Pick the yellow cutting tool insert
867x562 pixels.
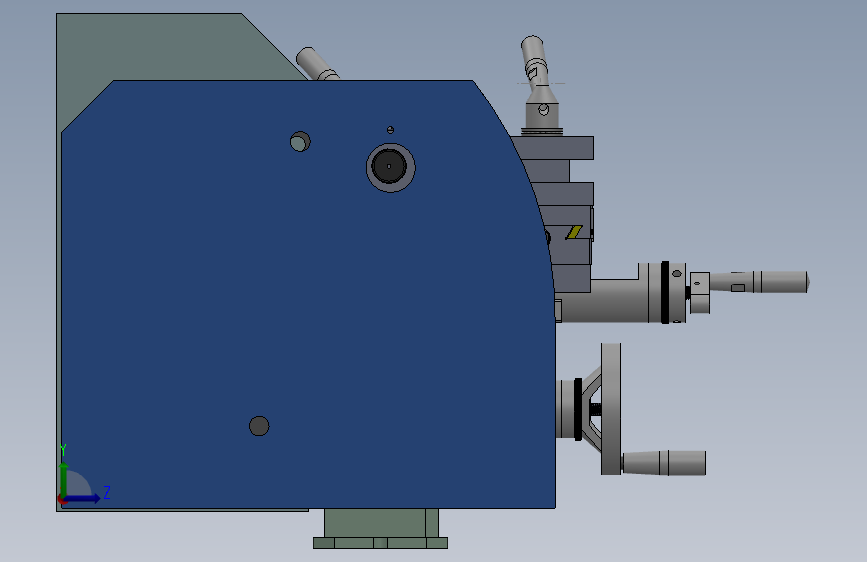[x=574, y=232]
